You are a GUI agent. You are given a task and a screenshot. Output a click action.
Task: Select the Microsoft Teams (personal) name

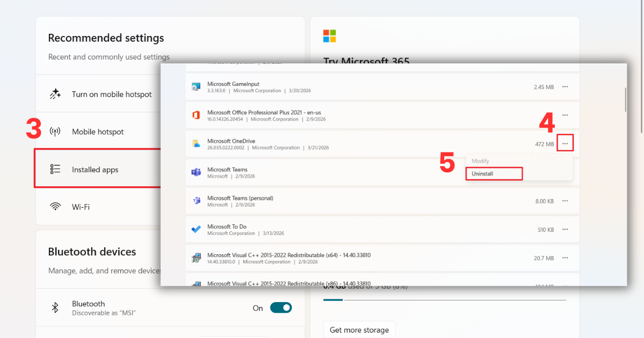point(240,198)
